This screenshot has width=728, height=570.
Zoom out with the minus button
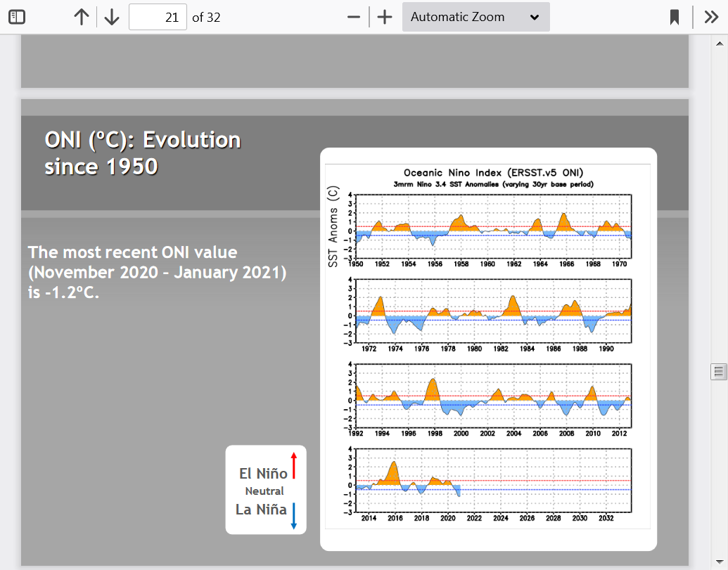click(x=354, y=17)
